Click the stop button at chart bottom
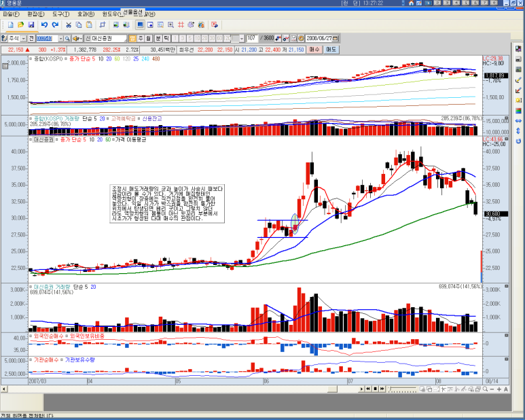 [376, 389]
